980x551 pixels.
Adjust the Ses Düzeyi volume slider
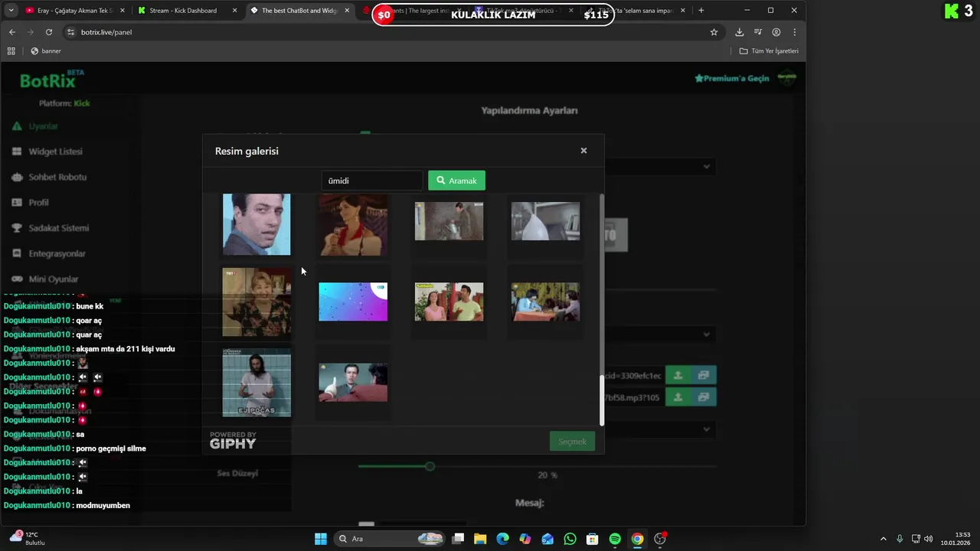click(x=430, y=466)
